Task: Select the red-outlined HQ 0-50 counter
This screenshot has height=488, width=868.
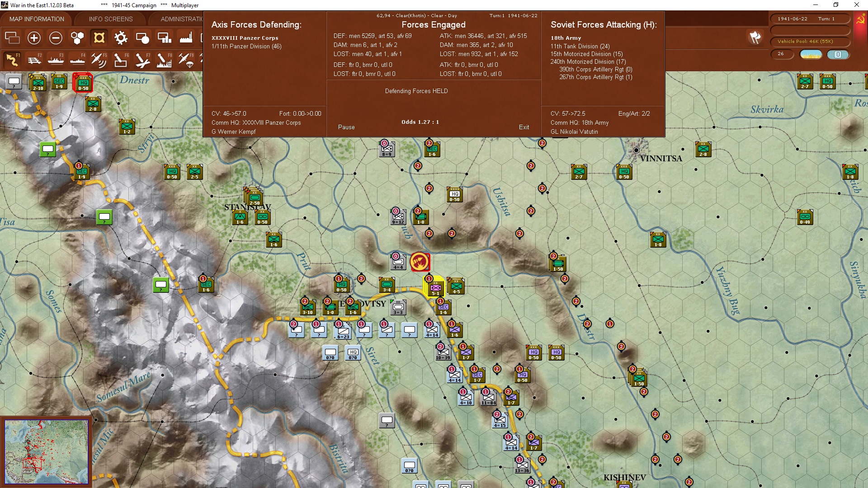Action: pos(83,83)
